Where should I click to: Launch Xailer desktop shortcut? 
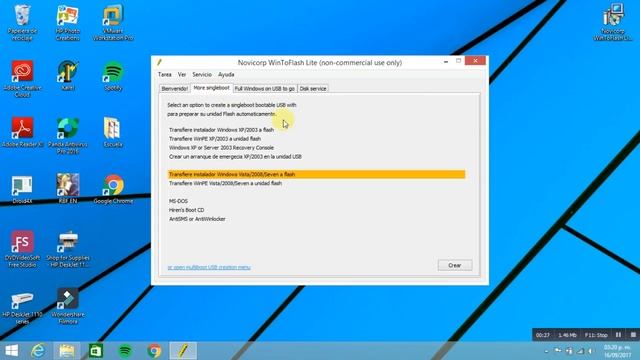(x=68, y=76)
